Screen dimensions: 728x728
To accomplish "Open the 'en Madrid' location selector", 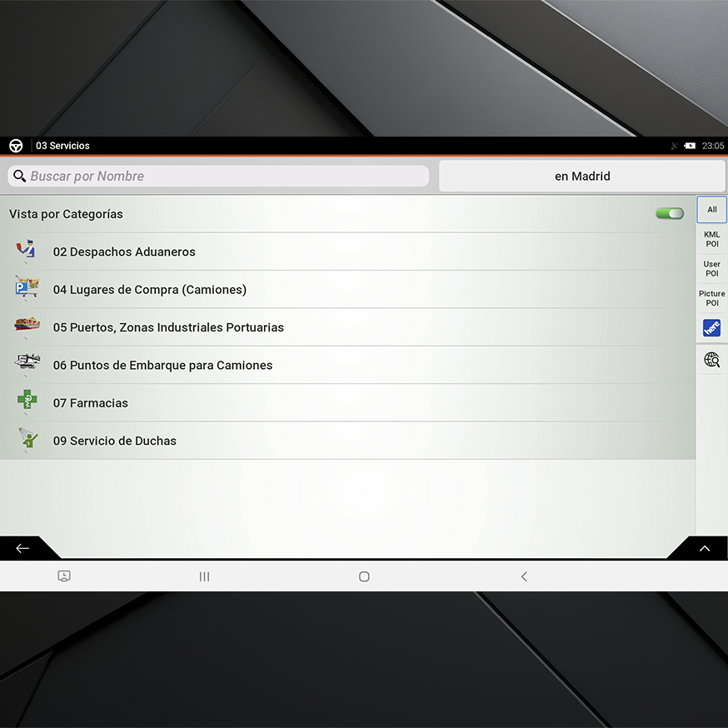I will point(582,177).
